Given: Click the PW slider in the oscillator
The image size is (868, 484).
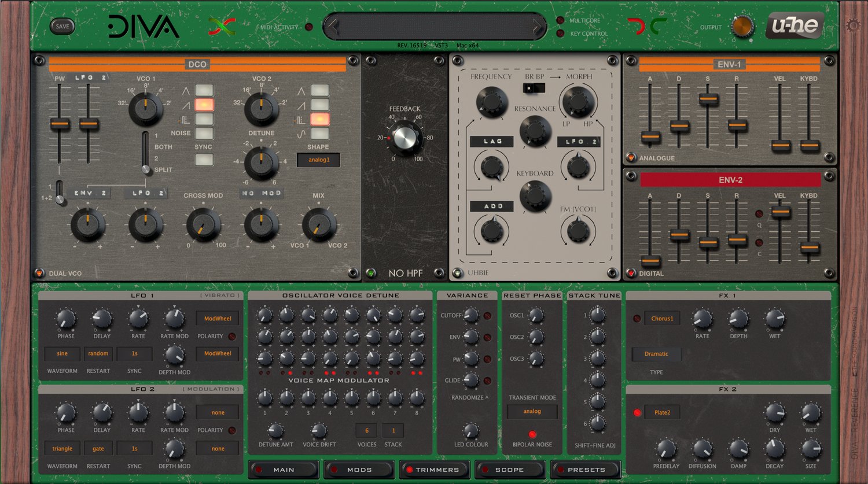Looking at the screenshot, I should 59,124.
